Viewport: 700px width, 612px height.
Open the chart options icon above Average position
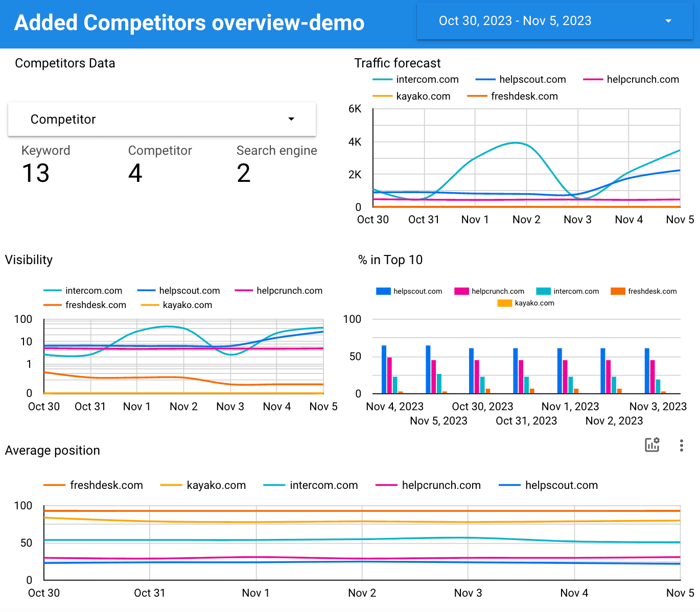(652, 445)
